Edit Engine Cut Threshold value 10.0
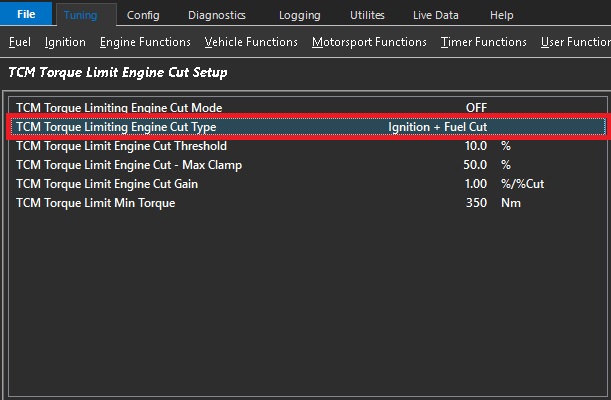This screenshot has width=611, height=400. (476, 146)
